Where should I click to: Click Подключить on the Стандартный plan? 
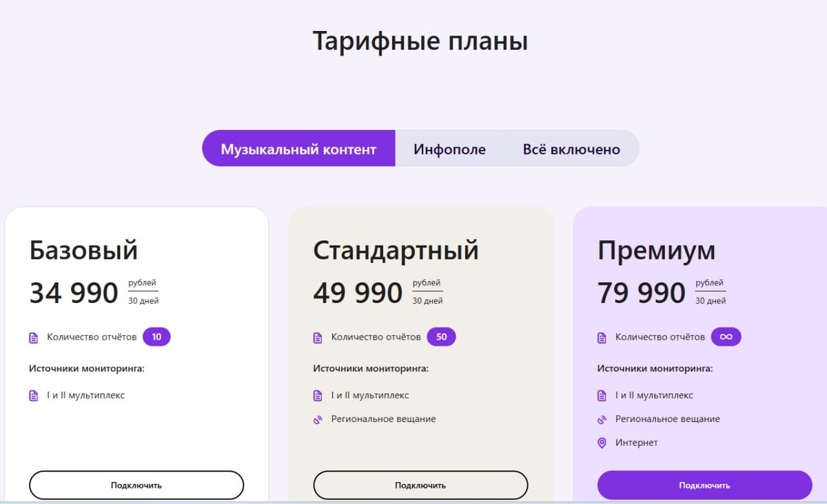click(420, 484)
